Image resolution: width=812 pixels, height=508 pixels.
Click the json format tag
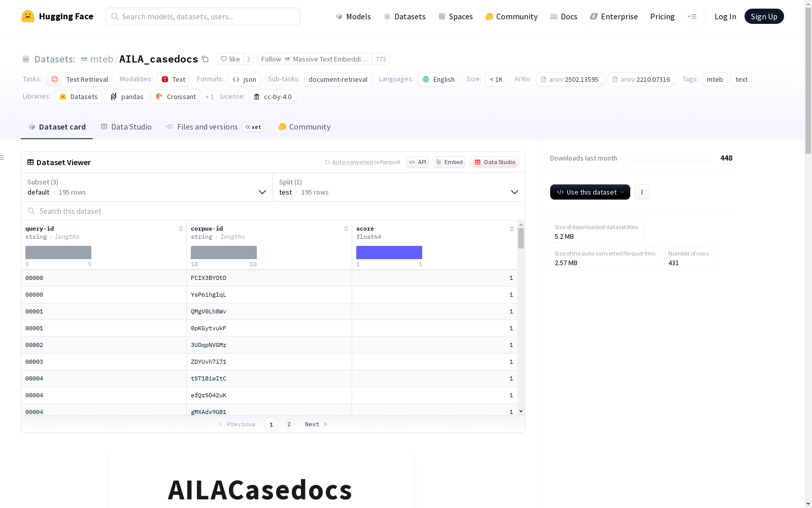244,79
